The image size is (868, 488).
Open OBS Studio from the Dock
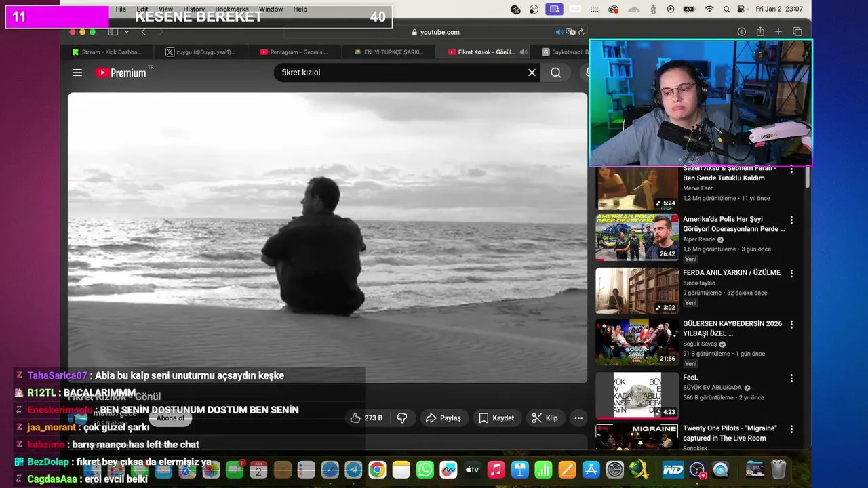(697, 470)
